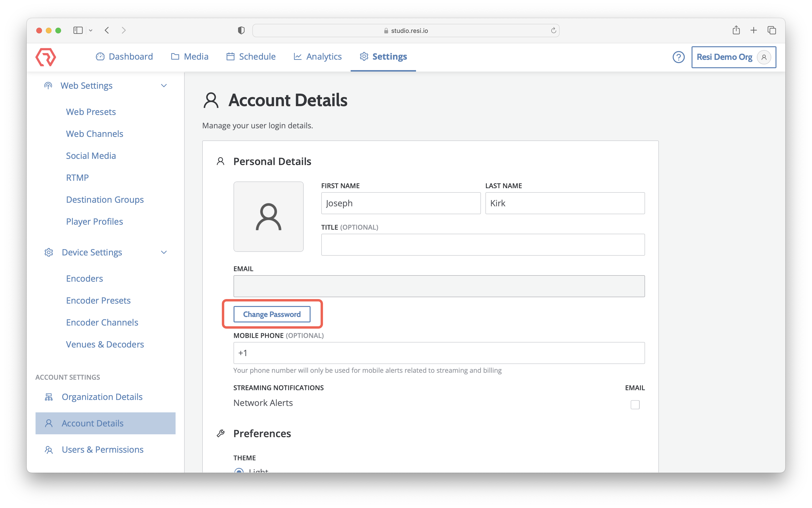Click the Safari share icon
The image size is (812, 508).
(x=736, y=30)
